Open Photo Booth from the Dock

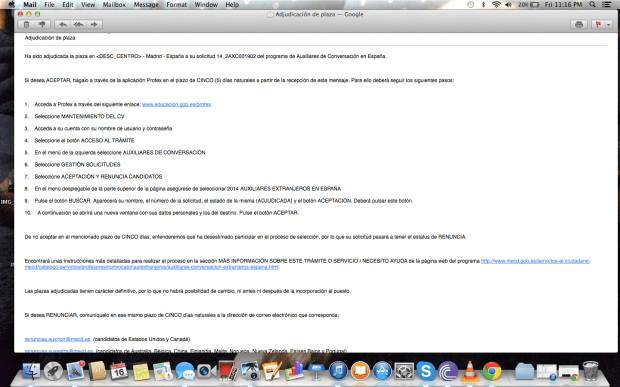point(228,371)
